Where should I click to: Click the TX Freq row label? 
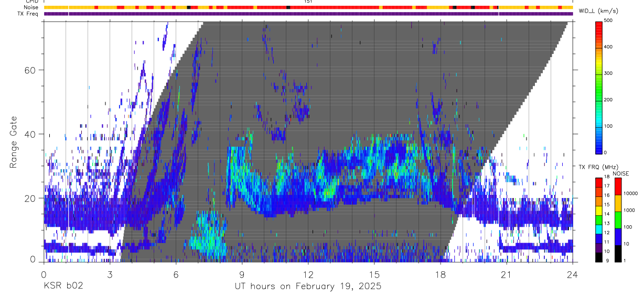28,14
